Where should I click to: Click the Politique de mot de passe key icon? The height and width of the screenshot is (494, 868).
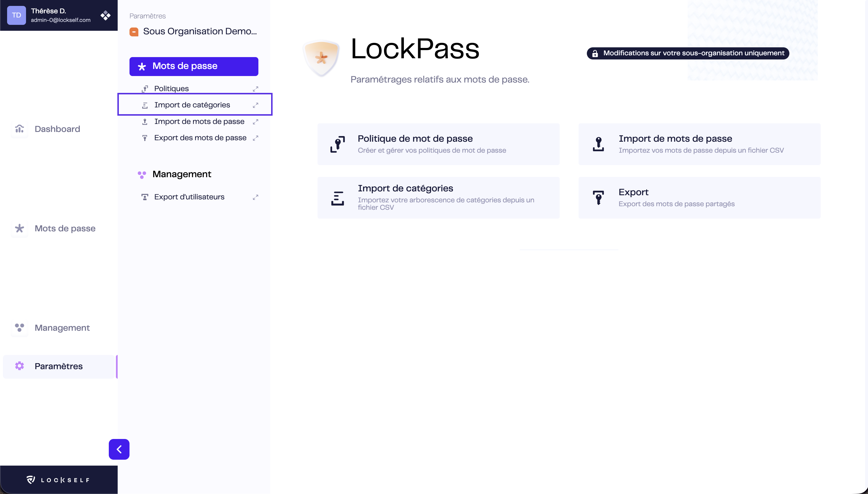click(x=338, y=144)
